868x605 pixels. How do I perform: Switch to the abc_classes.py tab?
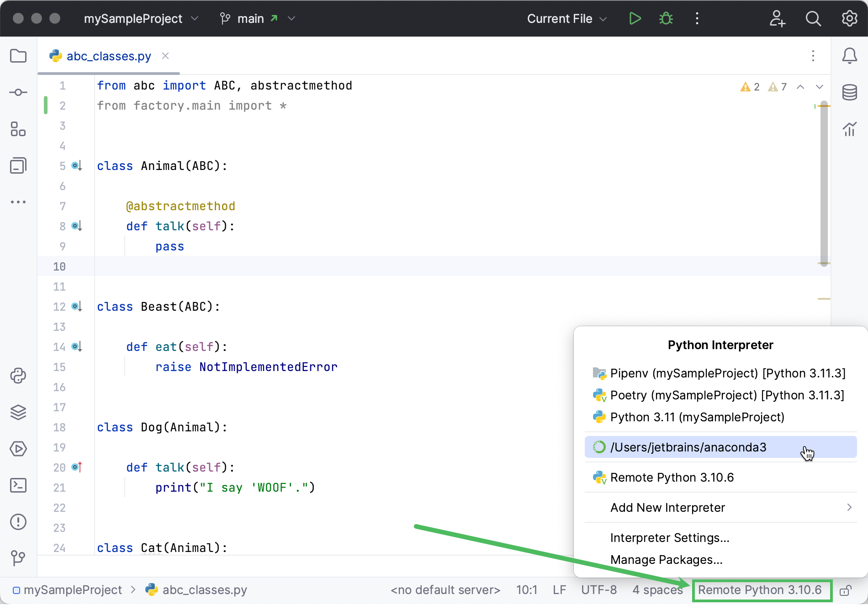(x=109, y=56)
